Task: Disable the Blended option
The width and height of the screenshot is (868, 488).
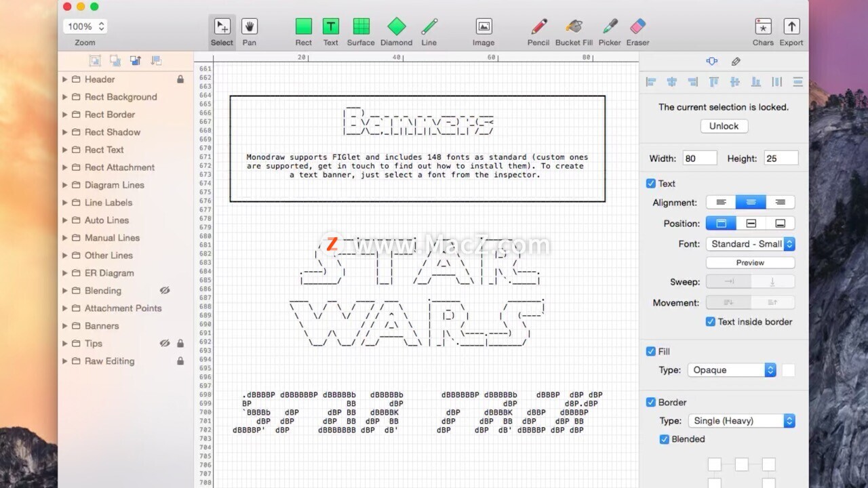Action: point(665,439)
